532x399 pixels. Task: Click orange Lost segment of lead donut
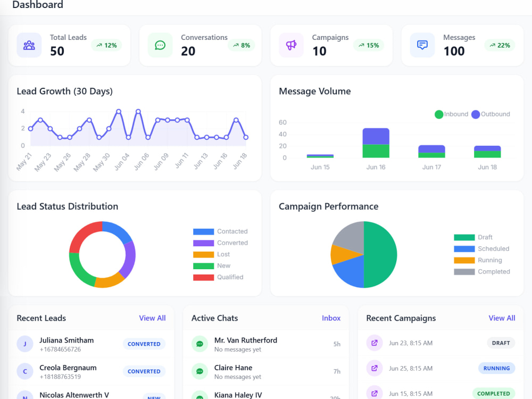coord(109,281)
